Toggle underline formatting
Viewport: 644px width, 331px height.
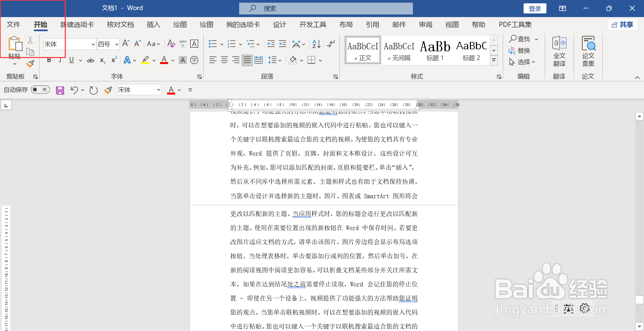(x=71, y=60)
